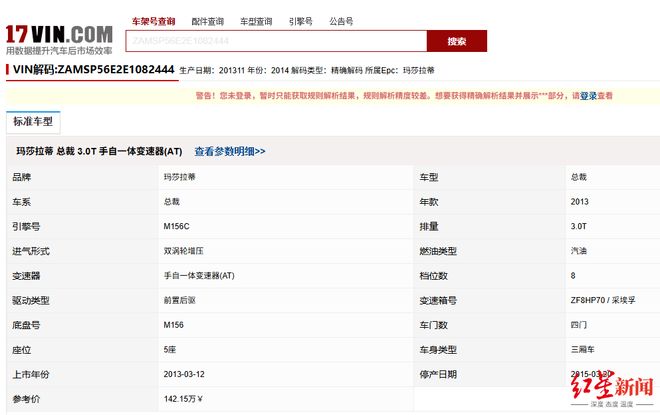Click the 品牌 row label

(x=21, y=177)
